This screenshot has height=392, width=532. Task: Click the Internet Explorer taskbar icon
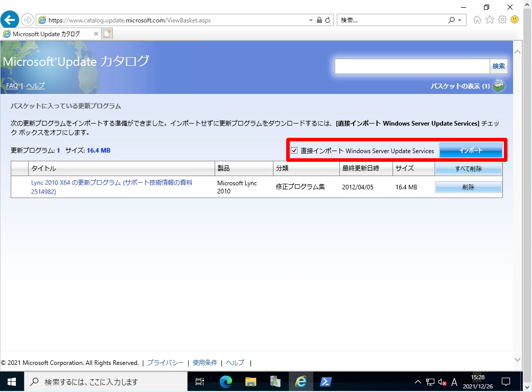tap(300, 382)
